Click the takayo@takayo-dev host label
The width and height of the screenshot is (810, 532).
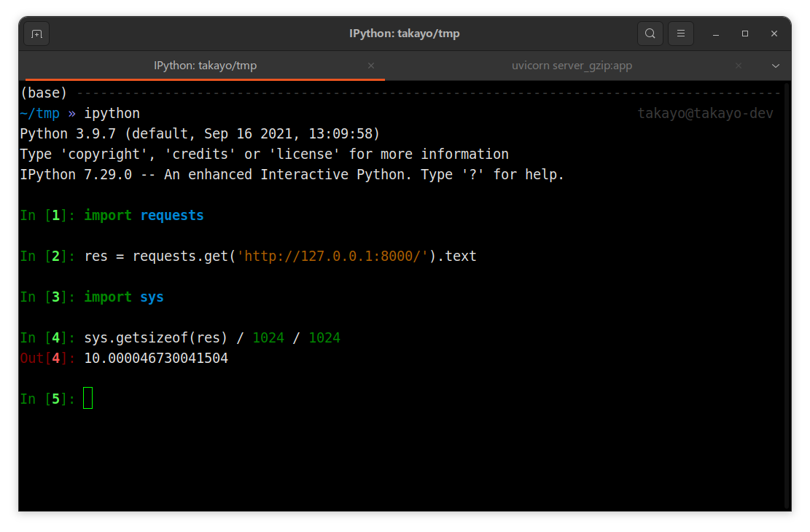pos(705,114)
